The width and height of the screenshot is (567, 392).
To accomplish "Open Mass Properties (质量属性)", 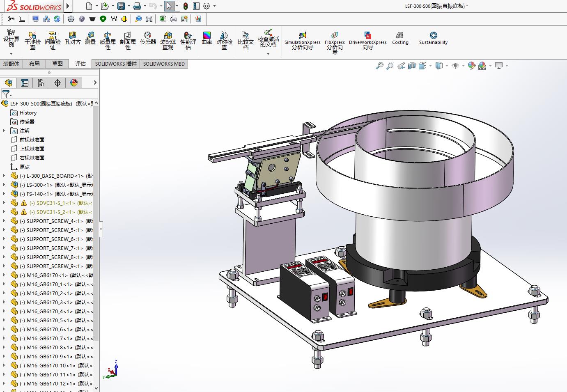I will pos(108,40).
